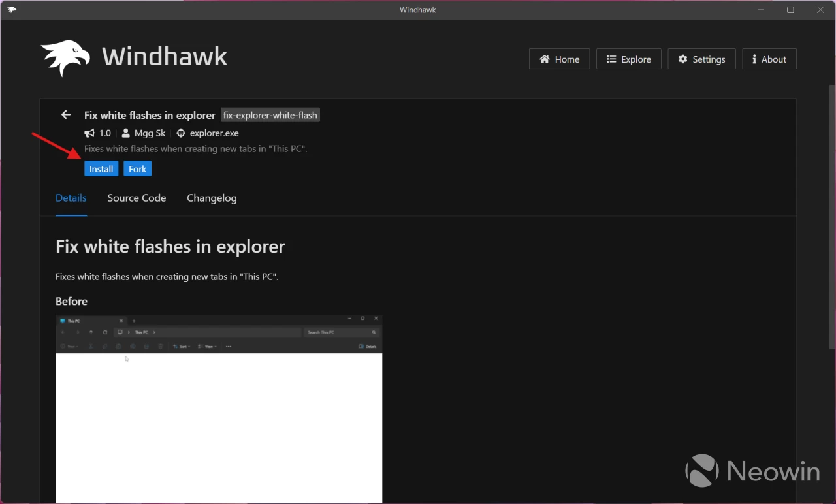This screenshot has width=836, height=504.
Task: Click the Windhawk eagle logo
Action: click(x=65, y=57)
